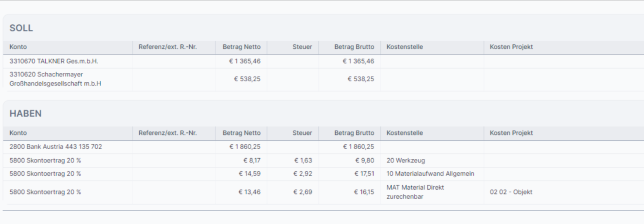Click the MAT Material Direkt zurechenbar cell

(415, 192)
